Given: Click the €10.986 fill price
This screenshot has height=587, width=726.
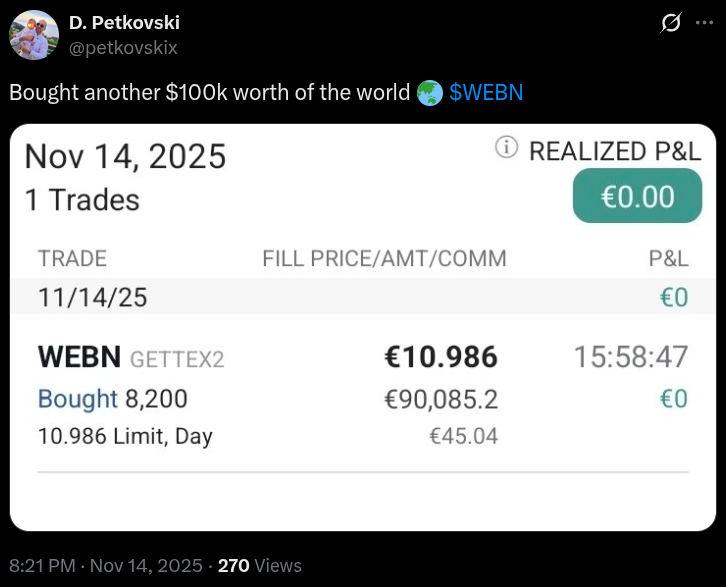Looking at the screenshot, I should click(441, 357).
